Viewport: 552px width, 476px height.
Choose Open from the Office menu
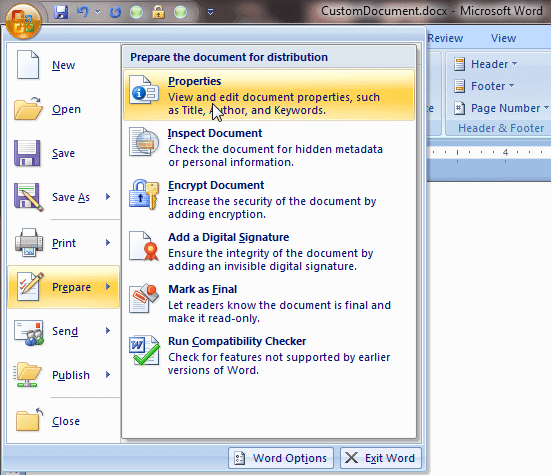pyautogui.click(x=63, y=109)
